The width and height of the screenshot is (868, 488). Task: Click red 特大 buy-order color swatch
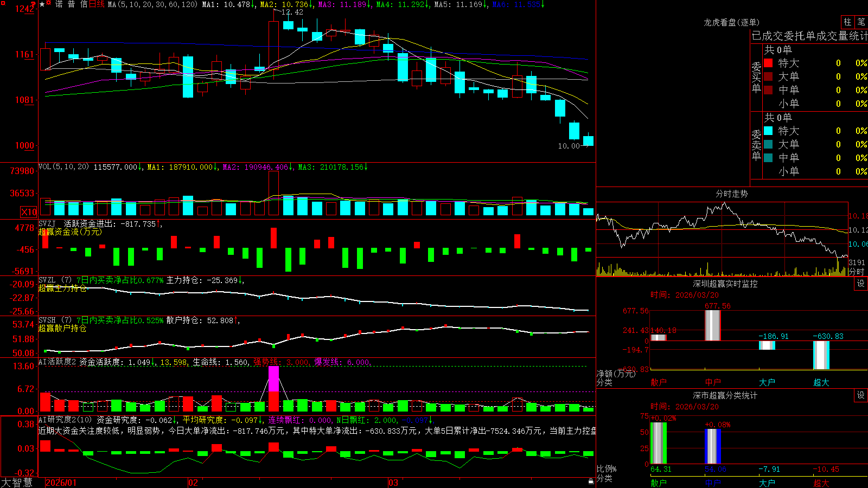(768, 63)
